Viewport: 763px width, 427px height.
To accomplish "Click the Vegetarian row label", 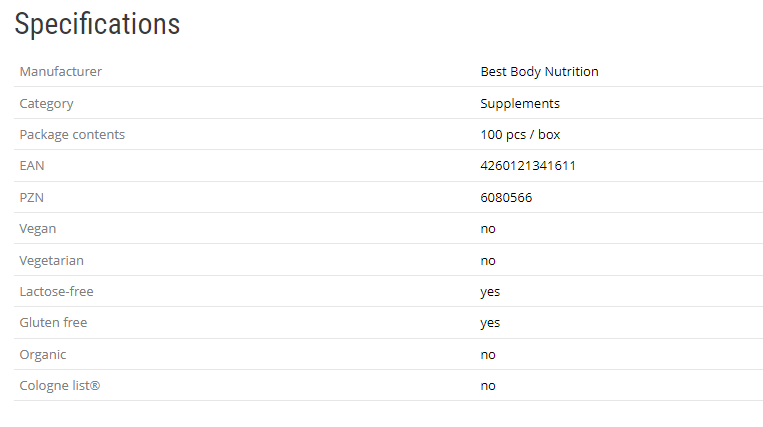I will [x=51, y=261].
